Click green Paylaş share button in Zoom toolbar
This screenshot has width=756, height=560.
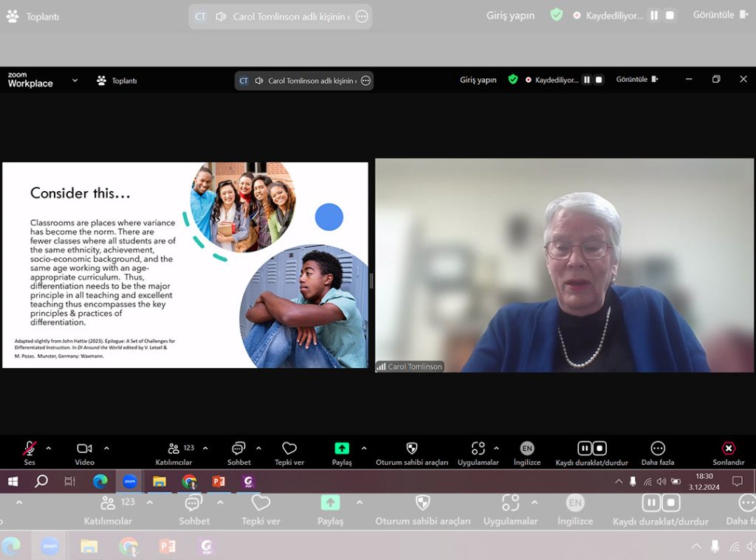coord(342,453)
